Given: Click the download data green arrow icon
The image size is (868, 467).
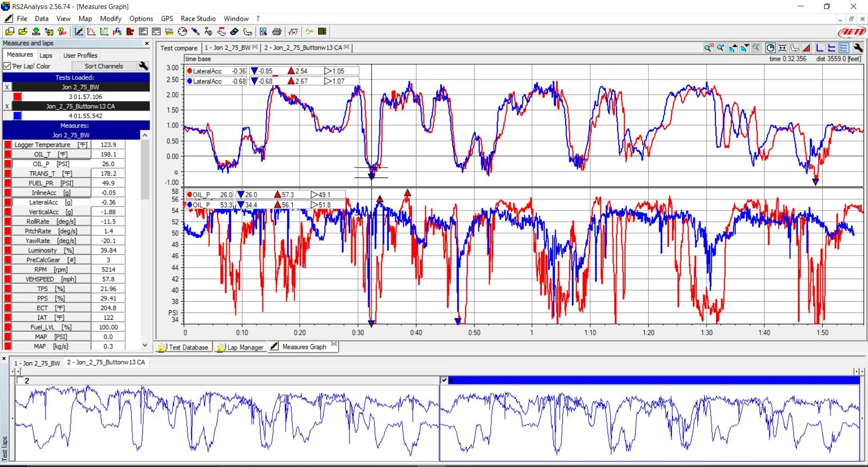Looking at the screenshot, I should click(x=36, y=31).
